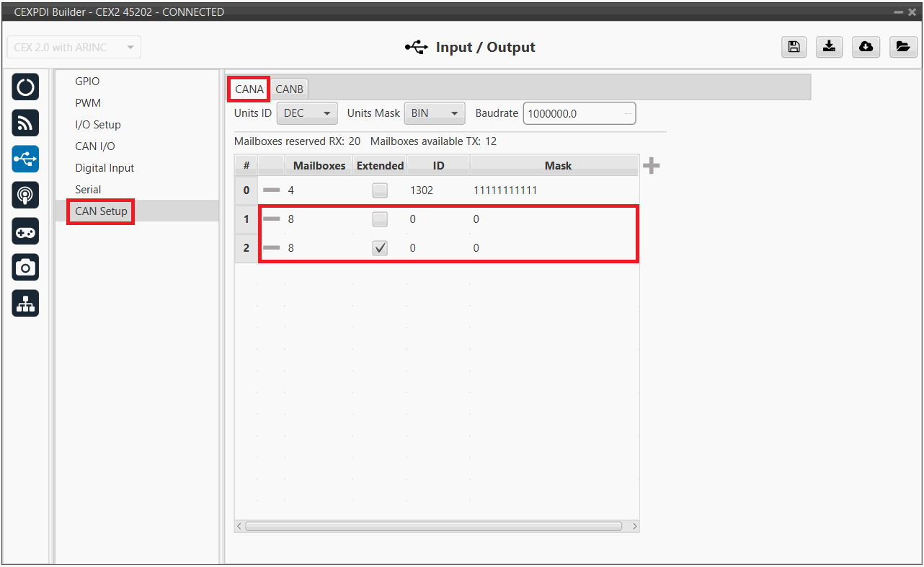Expand the CEX 2.0 with ARINC dropdown
Image resolution: width=924 pixels, height=567 pixels.
click(74, 48)
